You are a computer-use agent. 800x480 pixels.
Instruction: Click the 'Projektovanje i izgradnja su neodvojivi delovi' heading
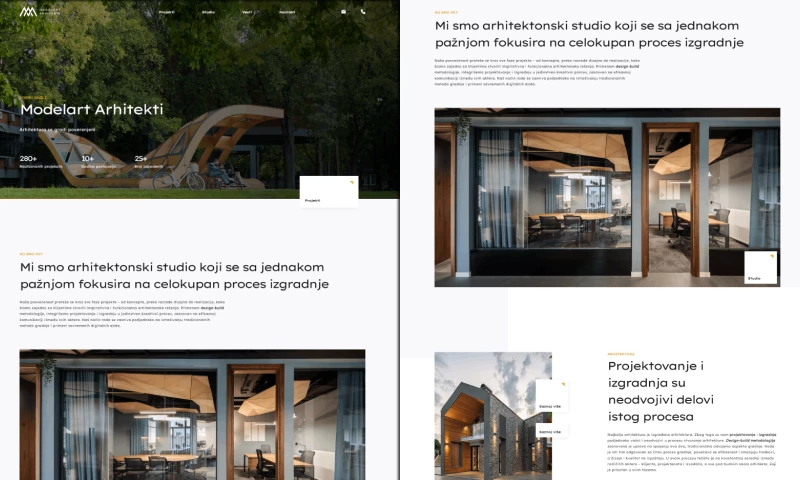click(x=661, y=391)
